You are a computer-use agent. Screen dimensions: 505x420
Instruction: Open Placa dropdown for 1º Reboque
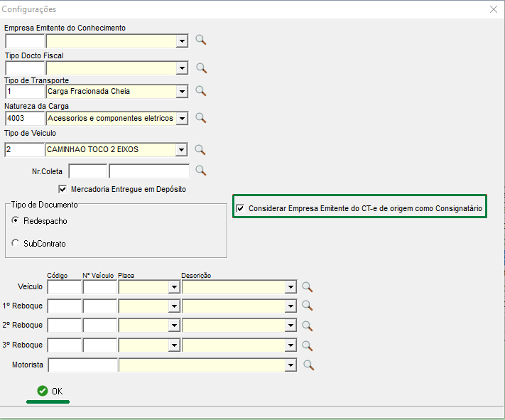click(173, 306)
